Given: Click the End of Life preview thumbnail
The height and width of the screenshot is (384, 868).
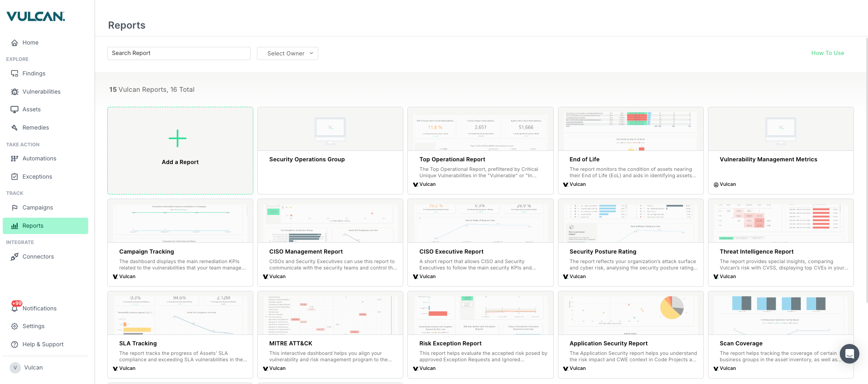Looking at the screenshot, I should click(x=631, y=129).
